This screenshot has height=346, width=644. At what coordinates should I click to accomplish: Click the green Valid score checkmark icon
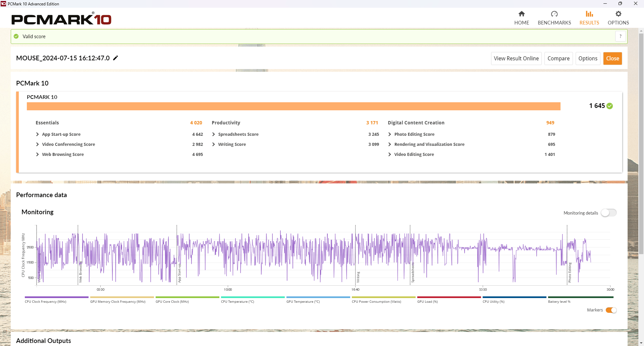(16, 36)
